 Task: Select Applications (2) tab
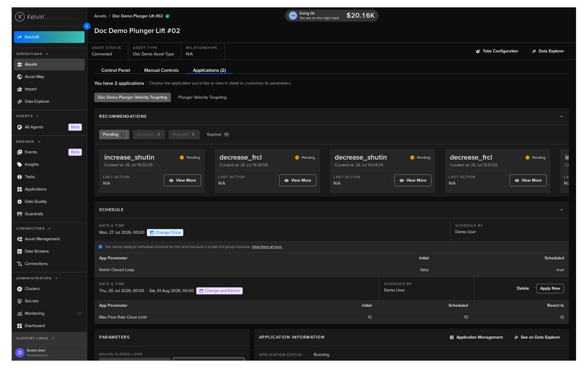point(209,70)
